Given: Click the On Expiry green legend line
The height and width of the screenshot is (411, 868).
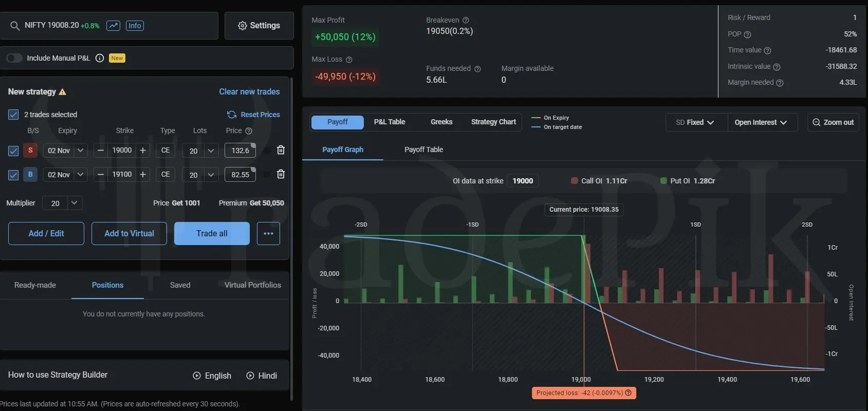Looking at the screenshot, I should pos(535,118).
